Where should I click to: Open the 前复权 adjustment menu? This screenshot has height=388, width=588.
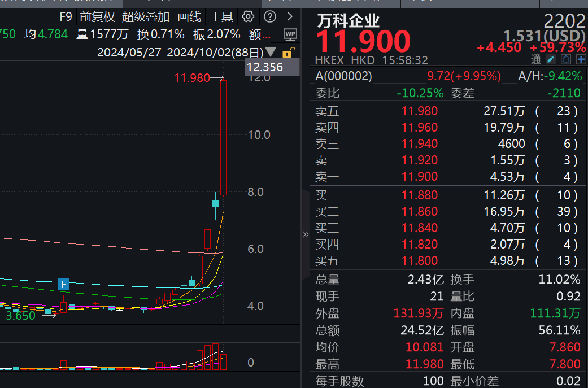click(97, 17)
